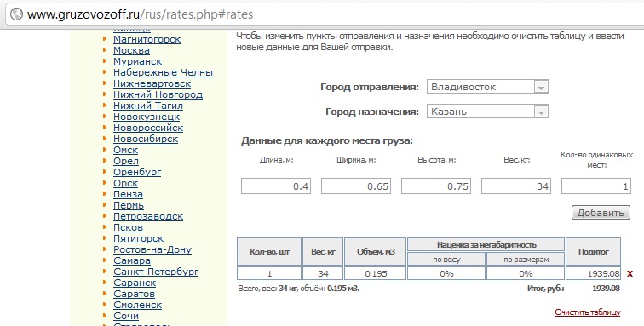Expand the Город отправления dropdown showing Владивосток
This screenshot has height=326, width=644.
pos(487,87)
